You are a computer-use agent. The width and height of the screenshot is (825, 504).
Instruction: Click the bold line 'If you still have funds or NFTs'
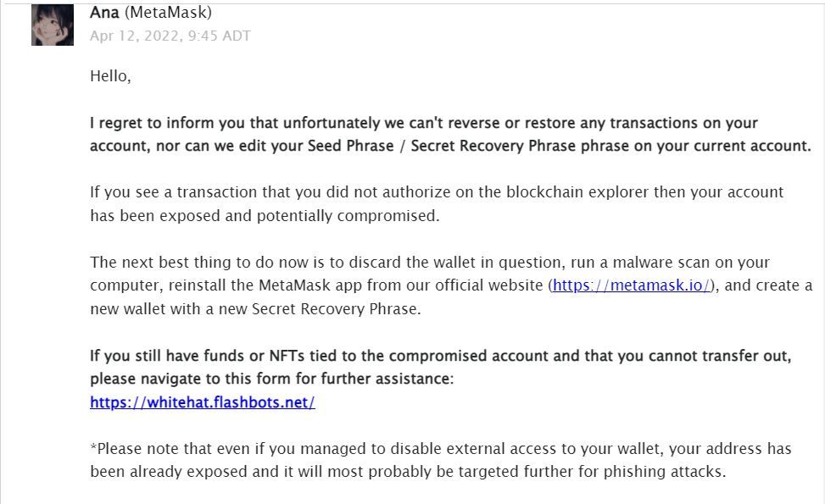[x=440, y=356]
